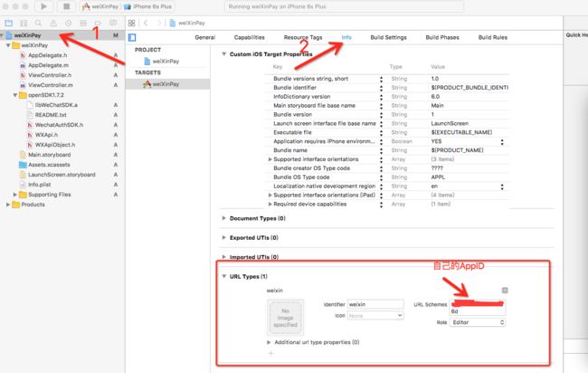Open the Icon dropdown showing None
Screen dimensions: 588x373
(375, 316)
